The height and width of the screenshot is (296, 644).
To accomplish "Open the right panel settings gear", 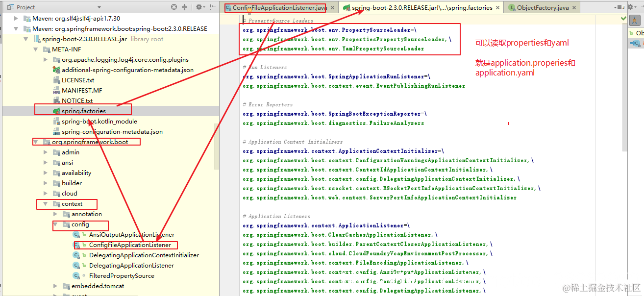I will point(631,7).
